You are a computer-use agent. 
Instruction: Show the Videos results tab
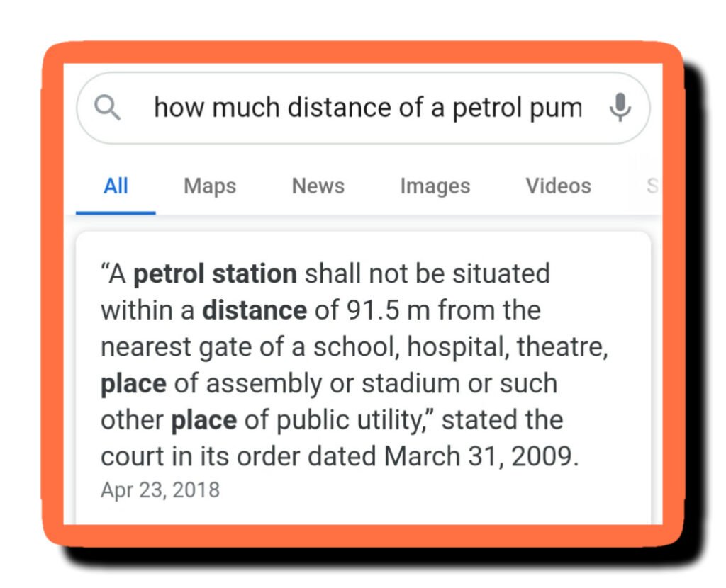tap(558, 186)
